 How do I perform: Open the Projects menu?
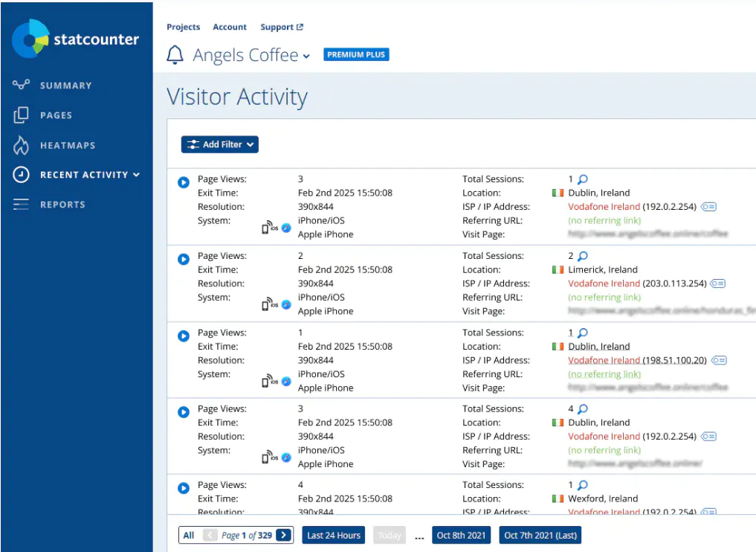183,27
